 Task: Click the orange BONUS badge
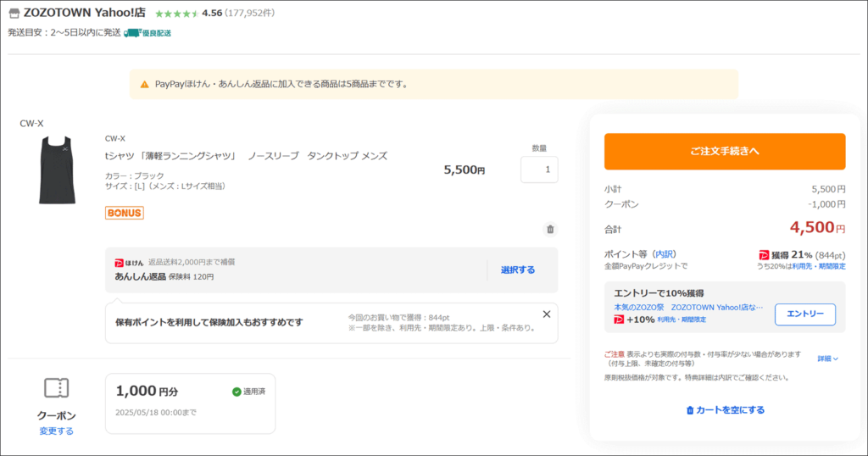tap(125, 213)
